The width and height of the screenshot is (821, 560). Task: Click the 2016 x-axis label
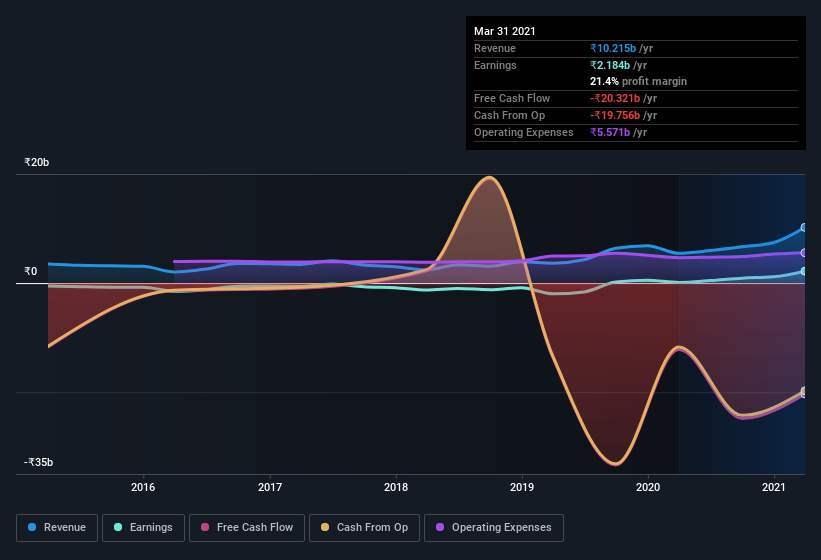click(143, 487)
